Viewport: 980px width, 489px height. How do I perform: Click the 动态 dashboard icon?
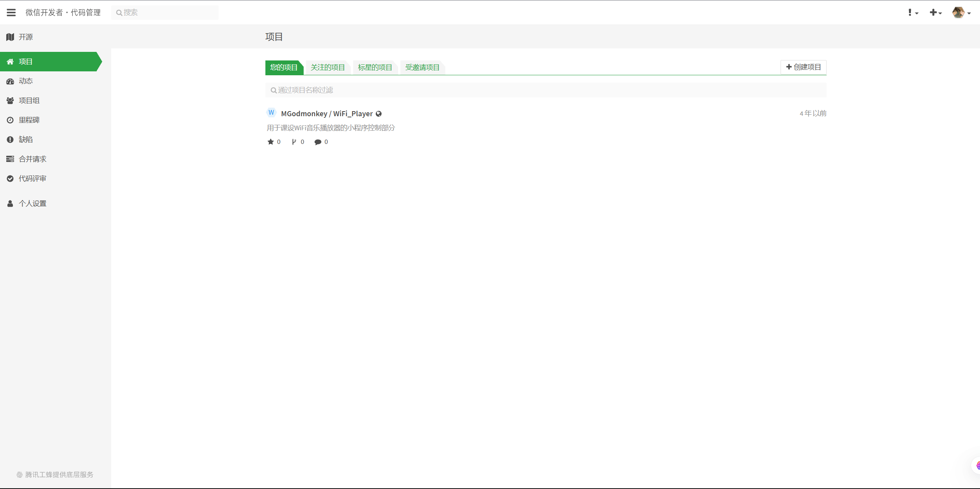[x=10, y=81]
